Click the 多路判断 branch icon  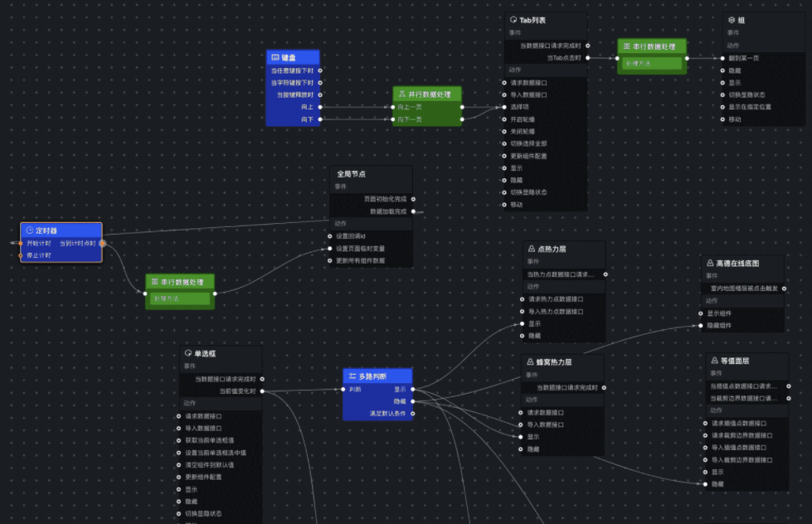pyautogui.click(x=353, y=376)
